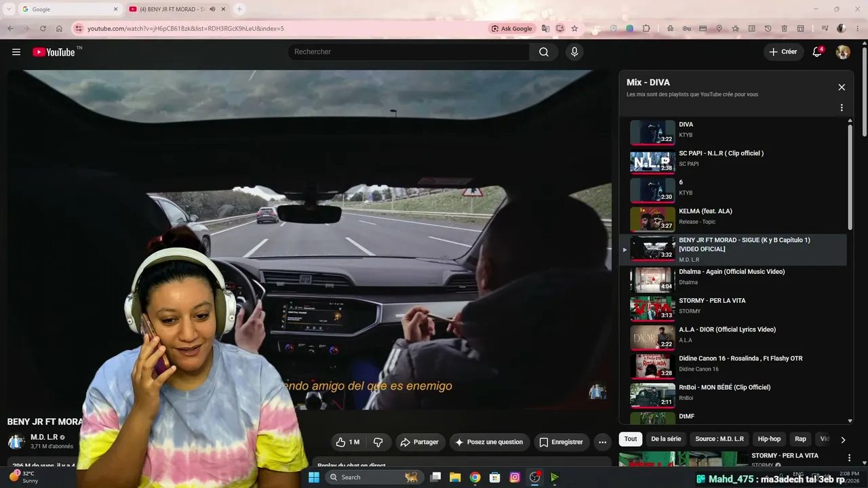Screen dimensions: 868x488
Task: Open the browser home page
Action: click(59, 28)
